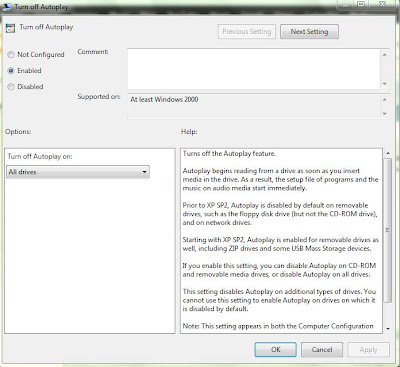The width and height of the screenshot is (400, 367).
Task: Click the 'Help:' label
Action: [189, 132]
